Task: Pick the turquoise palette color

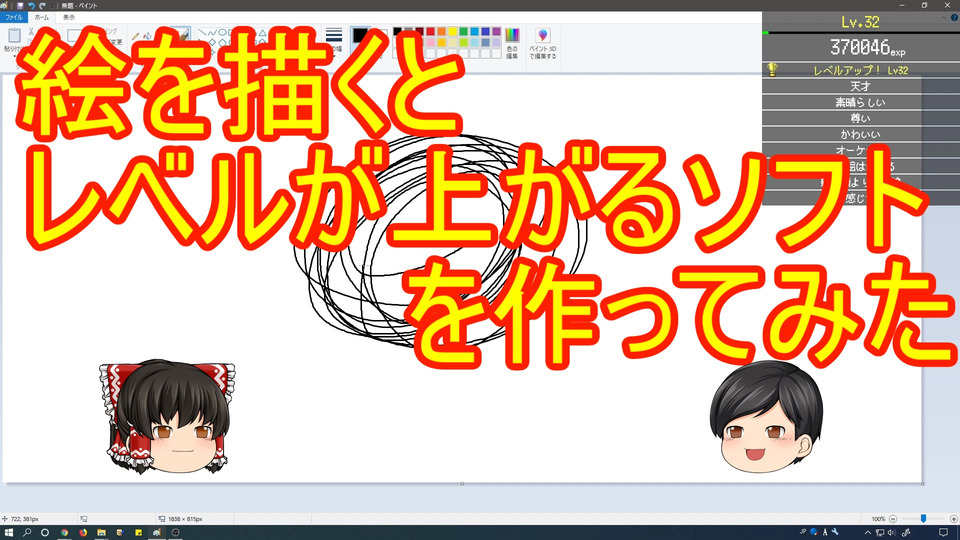Action: [474, 32]
